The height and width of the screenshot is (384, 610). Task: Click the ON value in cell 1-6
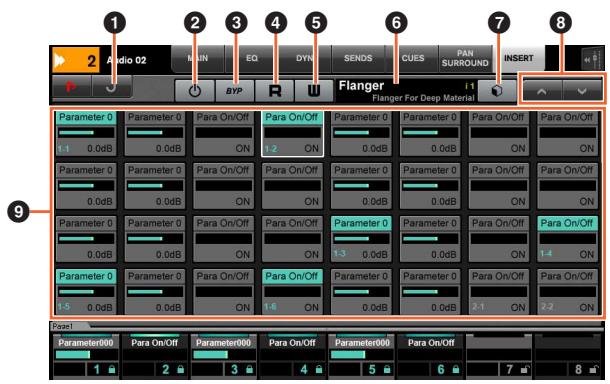pos(311,307)
